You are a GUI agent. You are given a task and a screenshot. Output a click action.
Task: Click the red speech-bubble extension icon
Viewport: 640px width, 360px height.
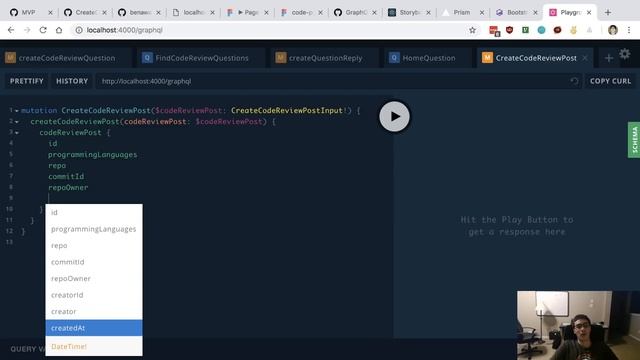click(557, 30)
